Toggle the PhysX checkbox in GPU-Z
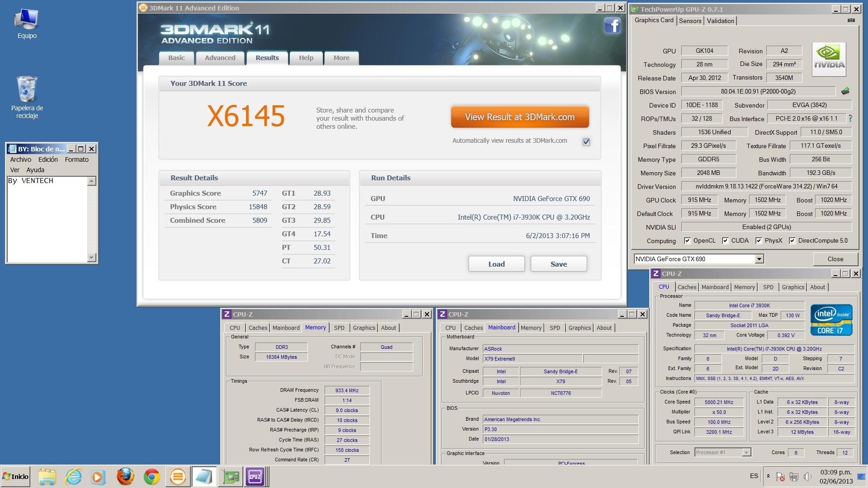The height and width of the screenshot is (488, 868). click(x=759, y=240)
